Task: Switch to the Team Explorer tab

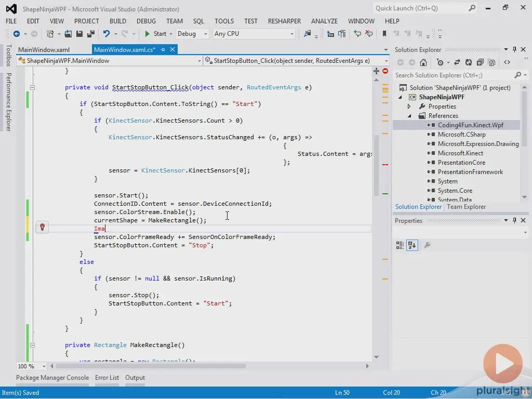Action: tap(466, 207)
